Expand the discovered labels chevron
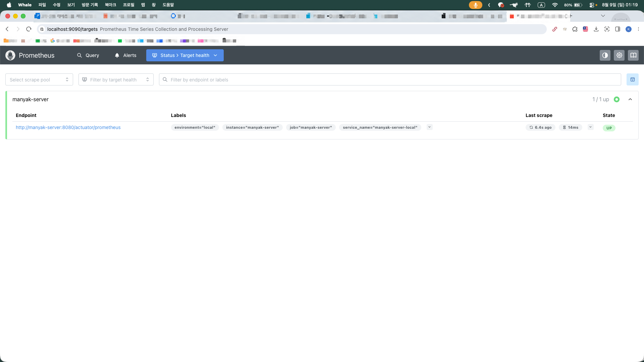 click(x=429, y=127)
